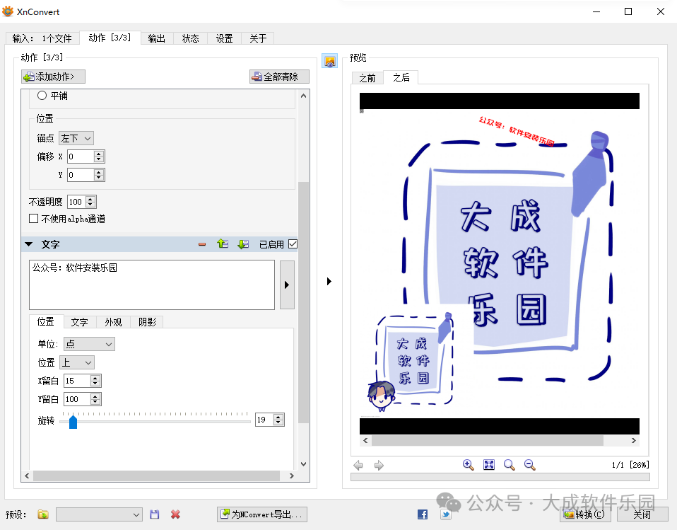Collapse the 文字 action section triangle

click(28, 244)
